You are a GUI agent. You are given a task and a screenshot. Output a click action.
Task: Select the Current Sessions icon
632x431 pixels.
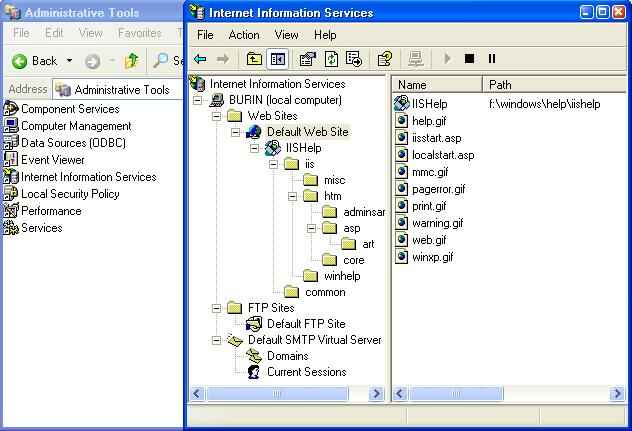[254, 372]
